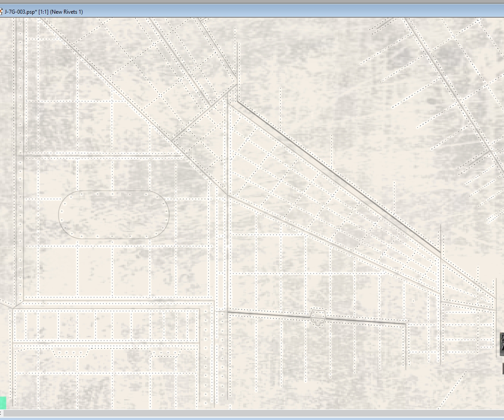The height and width of the screenshot is (420, 504).
Task: Click the left trapezoid notch with five large rivets
Action: point(71,352)
